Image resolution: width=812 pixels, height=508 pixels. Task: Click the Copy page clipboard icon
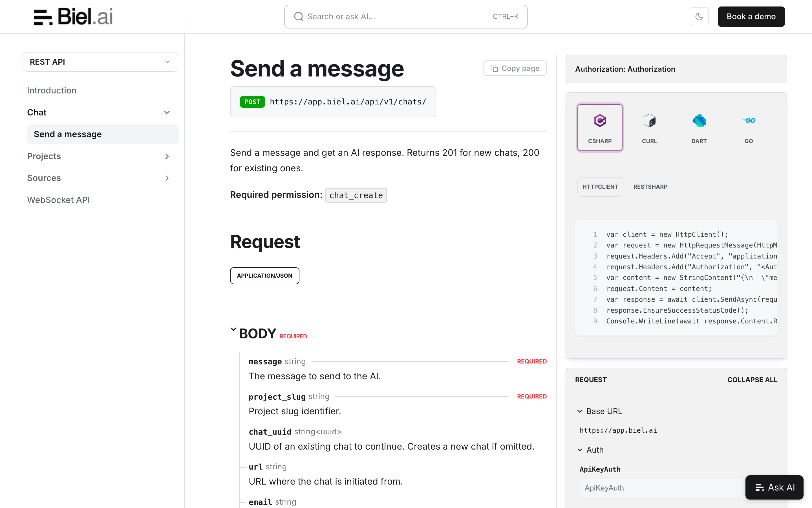(x=494, y=68)
